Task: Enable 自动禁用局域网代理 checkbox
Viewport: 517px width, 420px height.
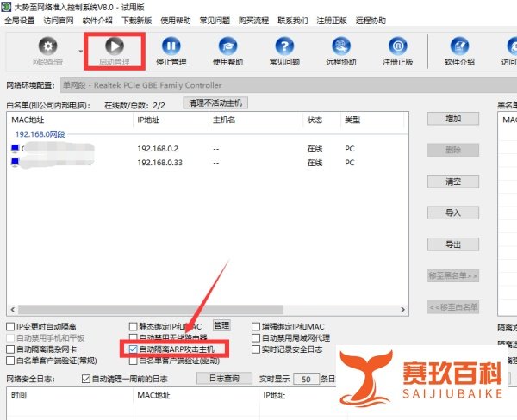Action: tap(256, 338)
